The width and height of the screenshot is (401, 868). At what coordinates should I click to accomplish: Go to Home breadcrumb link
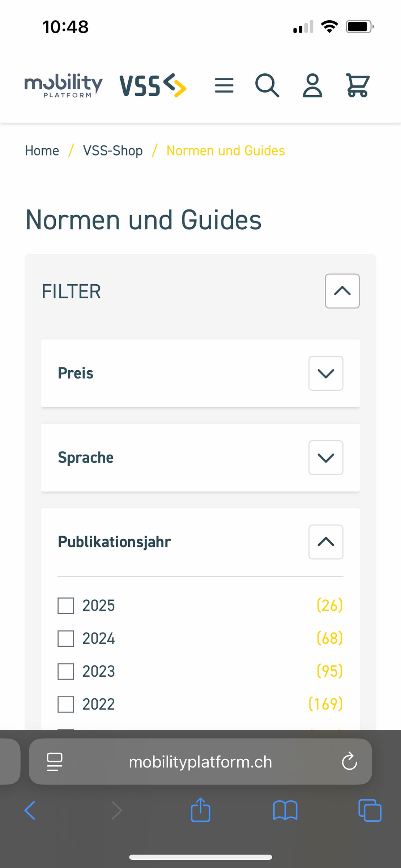[42, 150]
